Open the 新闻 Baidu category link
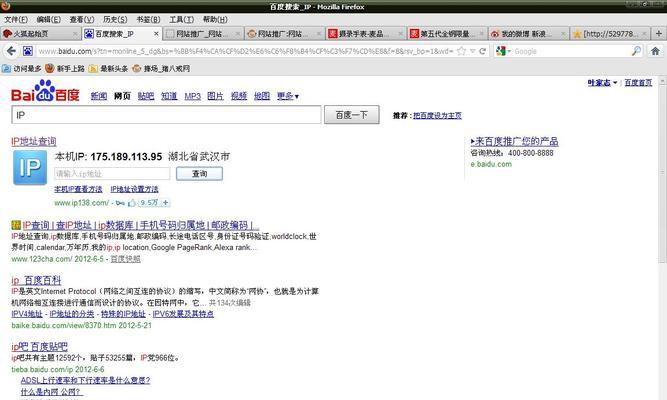The width and height of the screenshot is (667, 400). 99,96
